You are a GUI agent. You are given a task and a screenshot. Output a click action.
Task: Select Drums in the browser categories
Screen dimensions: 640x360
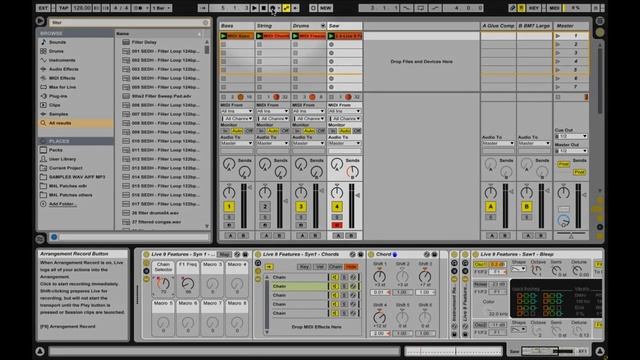coord(56,51)
